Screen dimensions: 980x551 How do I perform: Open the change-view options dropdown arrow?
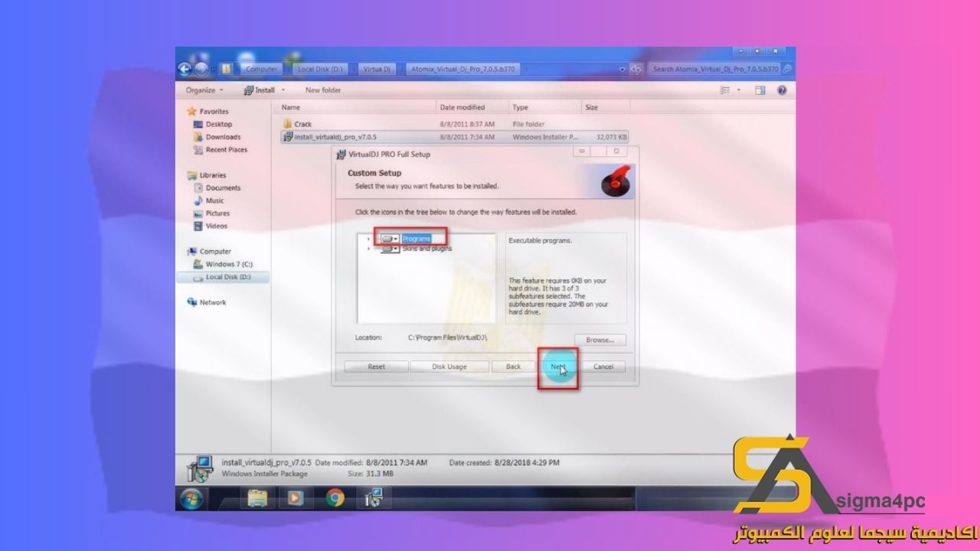[739, 90]
